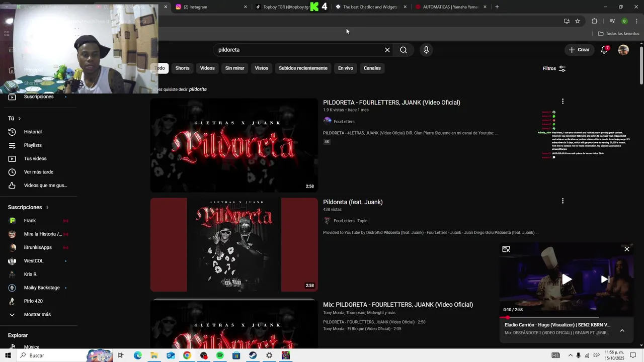Viewport: 644px width, 362px height.
Task: Open Videos que me gustan
Action: 38,186
